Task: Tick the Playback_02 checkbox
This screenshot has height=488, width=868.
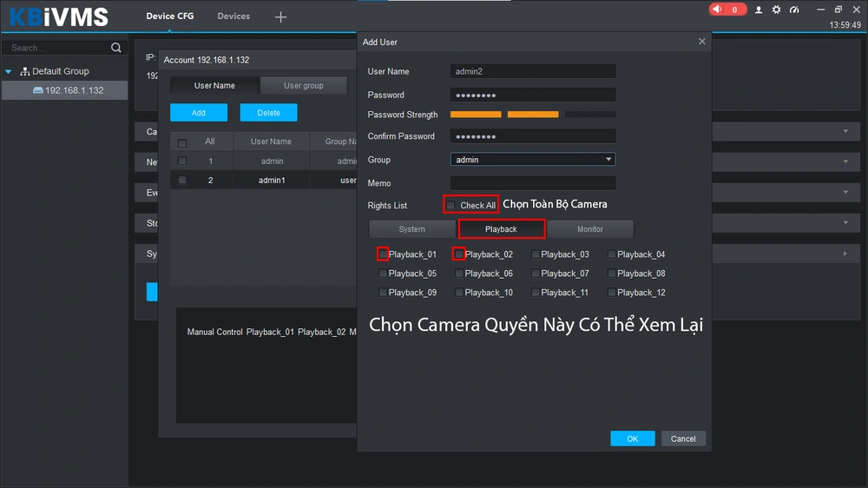Action: pos(458,254)
